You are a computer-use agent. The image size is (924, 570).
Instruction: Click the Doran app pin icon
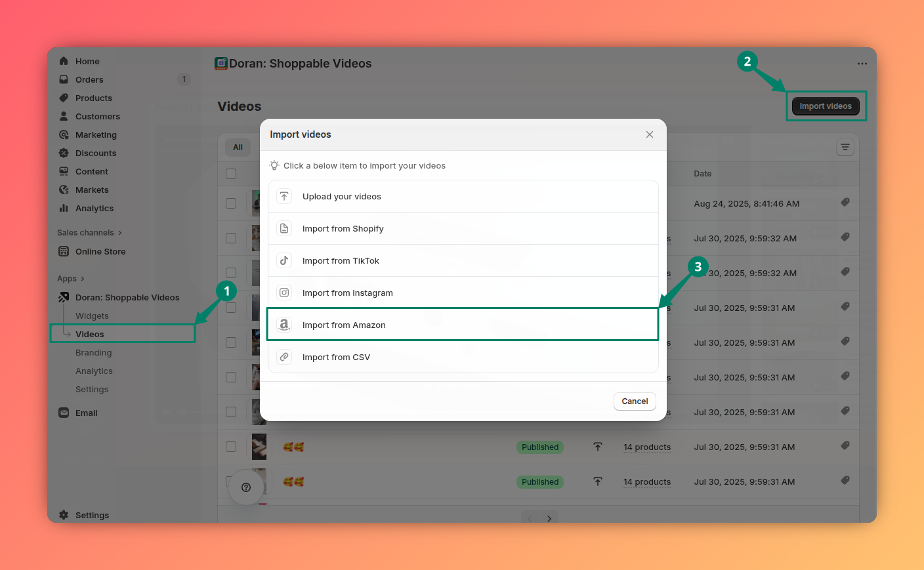point(64,297)
